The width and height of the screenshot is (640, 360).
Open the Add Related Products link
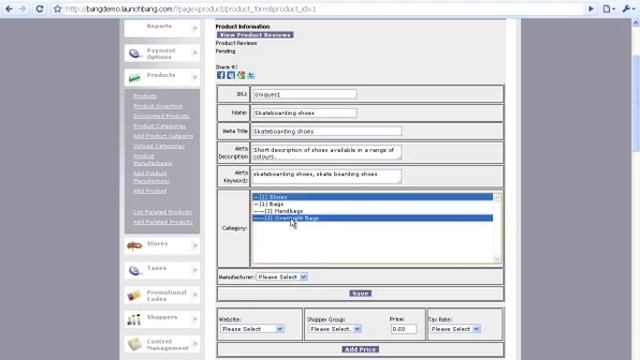163,222
